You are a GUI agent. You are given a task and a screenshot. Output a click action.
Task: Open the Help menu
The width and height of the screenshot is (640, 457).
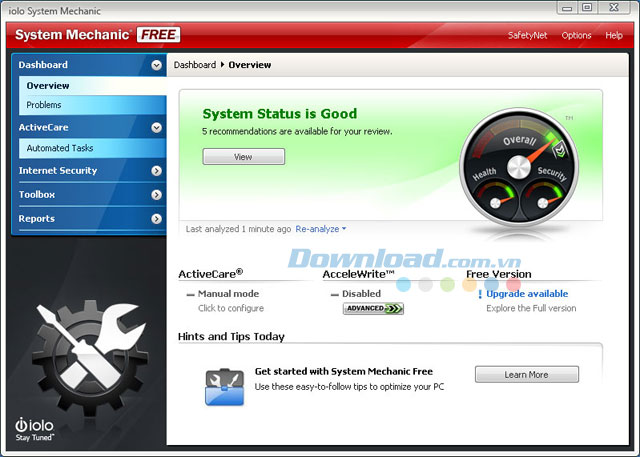click(613, 35)
